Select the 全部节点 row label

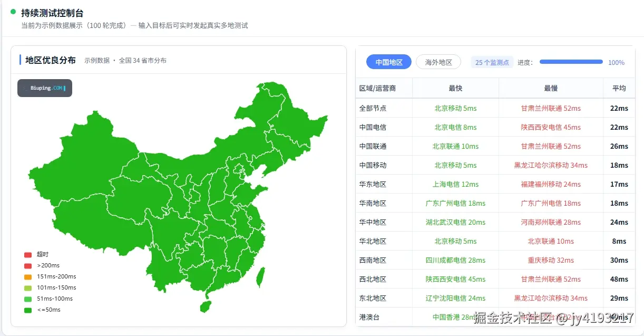[x=373, y=108]
